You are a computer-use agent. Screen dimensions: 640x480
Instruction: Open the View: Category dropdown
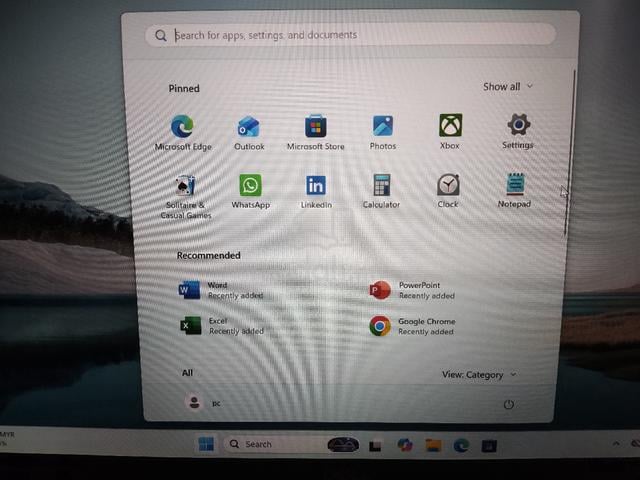click(479, 374)
